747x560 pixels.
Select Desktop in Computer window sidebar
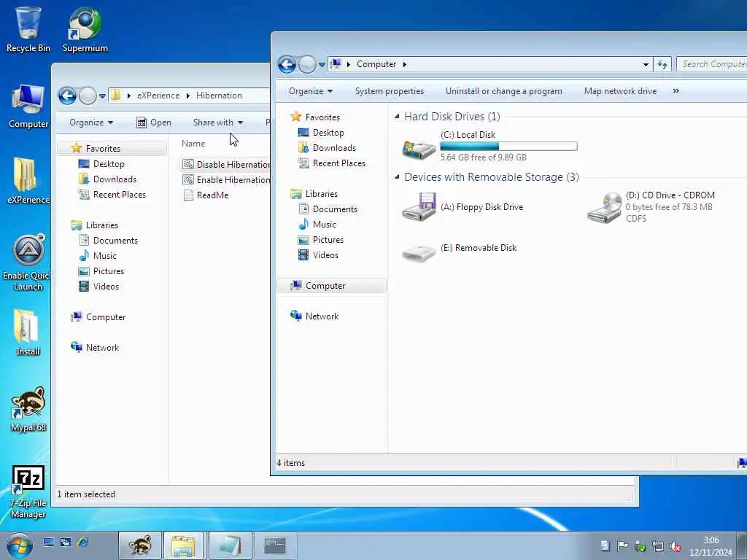[321, 133]
